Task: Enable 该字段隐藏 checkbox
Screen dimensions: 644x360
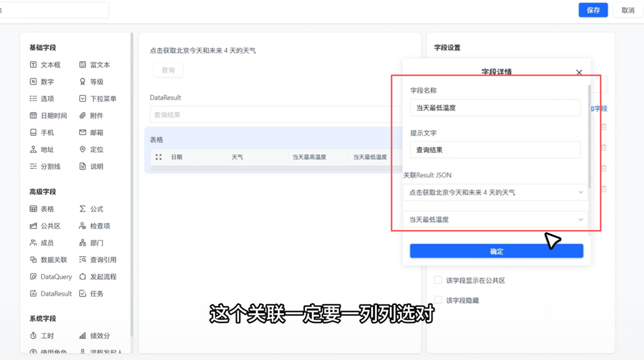Action: [438, 300]
